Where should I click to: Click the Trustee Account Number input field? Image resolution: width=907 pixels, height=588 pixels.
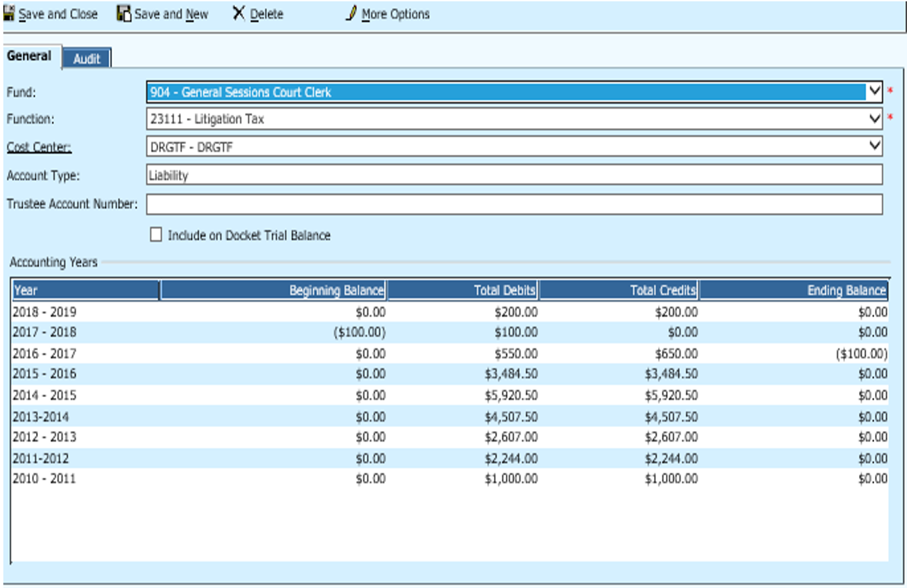point(515,204)
